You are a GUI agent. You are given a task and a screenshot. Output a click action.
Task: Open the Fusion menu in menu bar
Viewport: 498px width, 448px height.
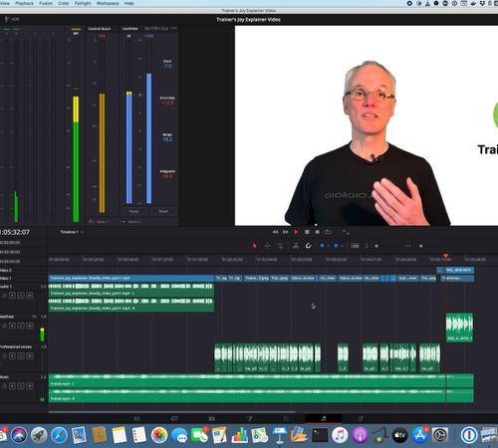[46, 3]
